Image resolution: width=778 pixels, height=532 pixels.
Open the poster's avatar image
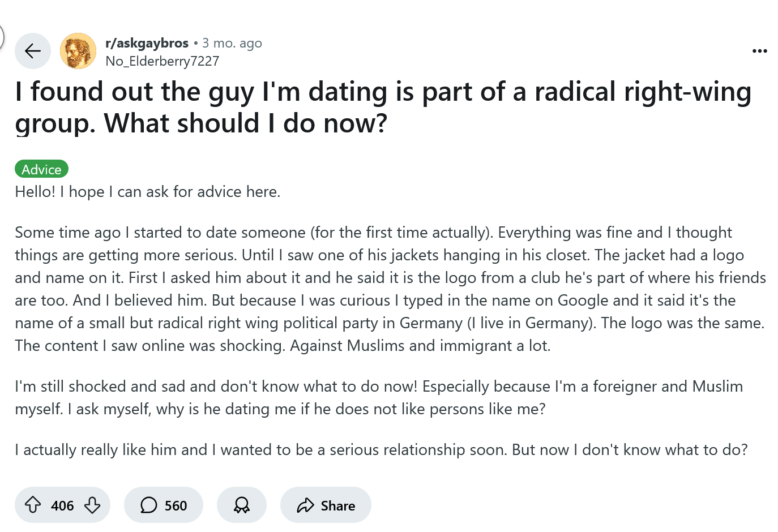point(78,51)
